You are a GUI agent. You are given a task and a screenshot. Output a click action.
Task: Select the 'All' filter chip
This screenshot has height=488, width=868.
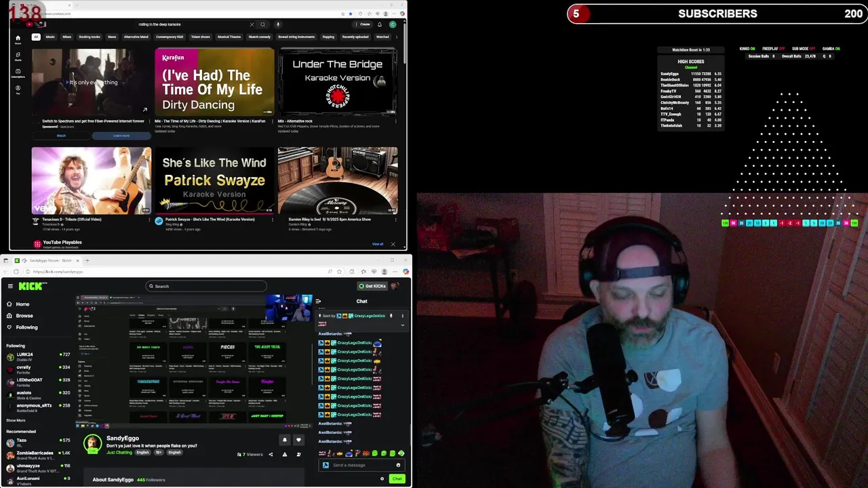click(36, 37)
